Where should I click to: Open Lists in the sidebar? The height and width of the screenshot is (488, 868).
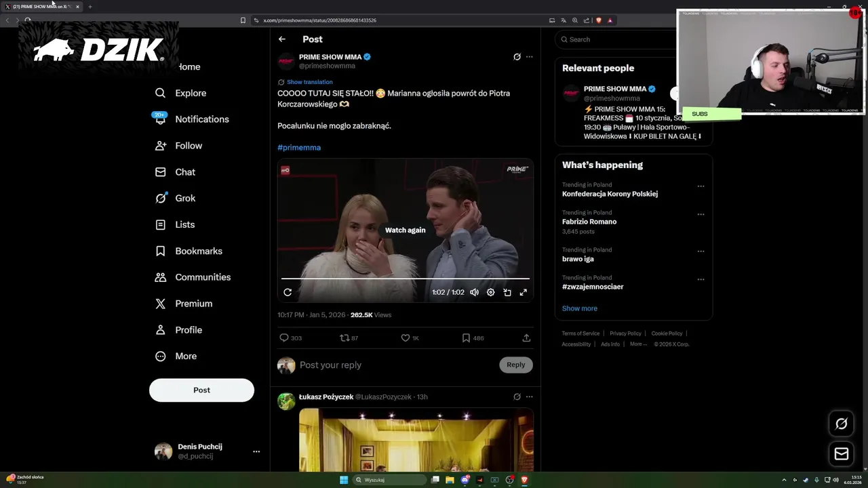[174, 224]
